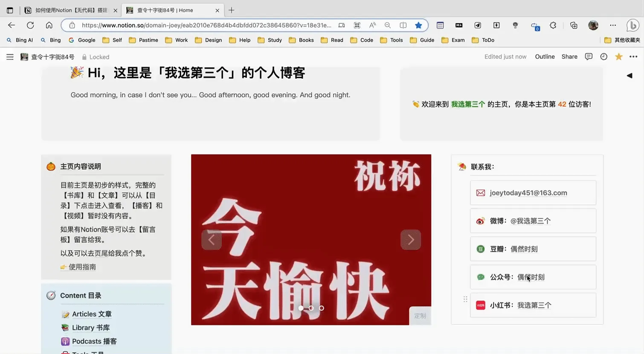Toggle the browser bookmark star in address bar

(x=418, y=25)
